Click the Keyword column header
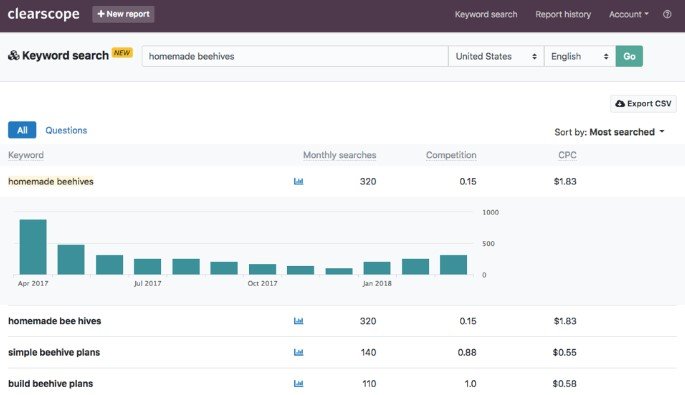Screen dimensions: 685x395 26,155
